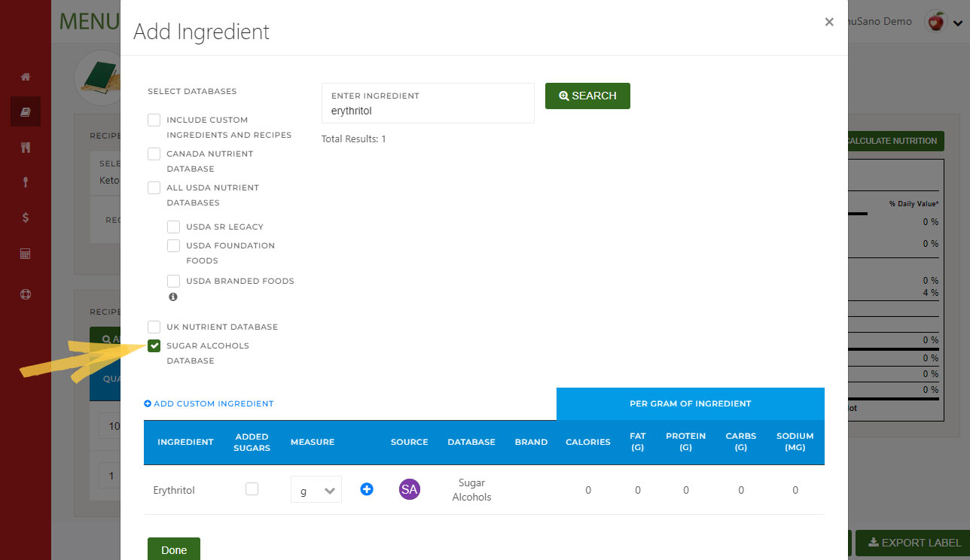Open the measure unit dropdown showing g
The image size is (970, 560).
click(x=316, y=490)
